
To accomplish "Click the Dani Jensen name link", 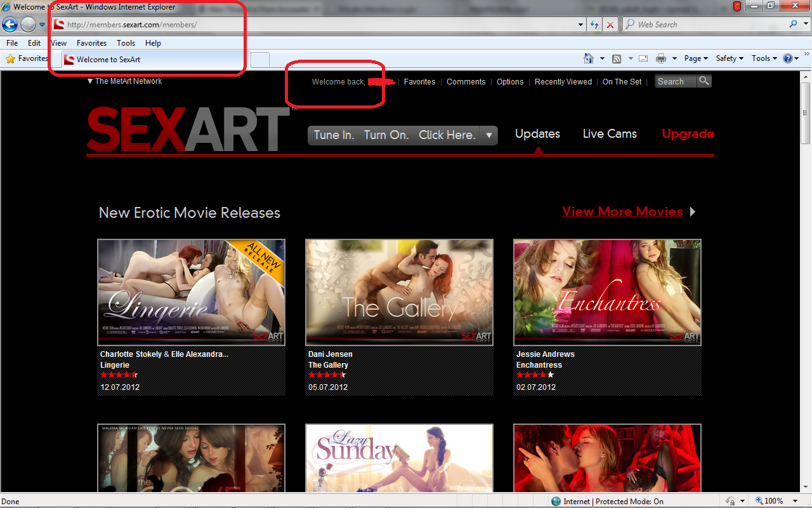I will coord(331,354).
